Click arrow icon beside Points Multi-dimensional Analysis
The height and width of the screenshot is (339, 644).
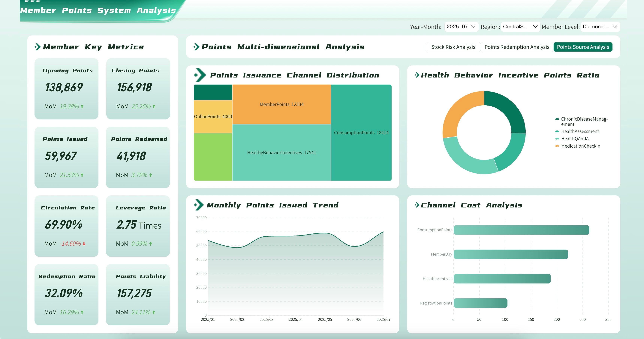(x=197, y=47)
